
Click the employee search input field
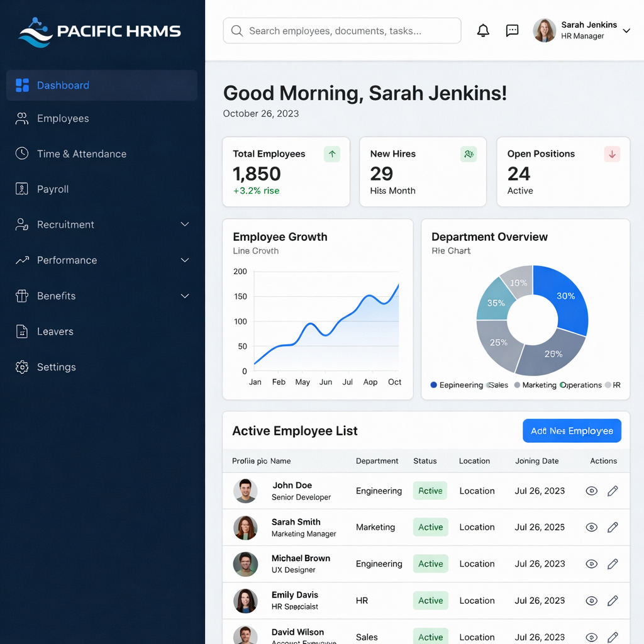click(343, 30)
